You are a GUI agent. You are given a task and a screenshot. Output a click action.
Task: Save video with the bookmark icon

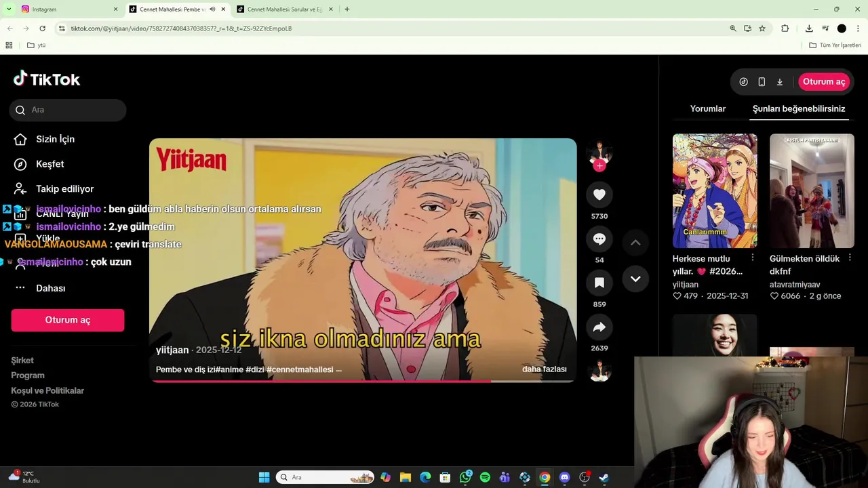point(599,283)
